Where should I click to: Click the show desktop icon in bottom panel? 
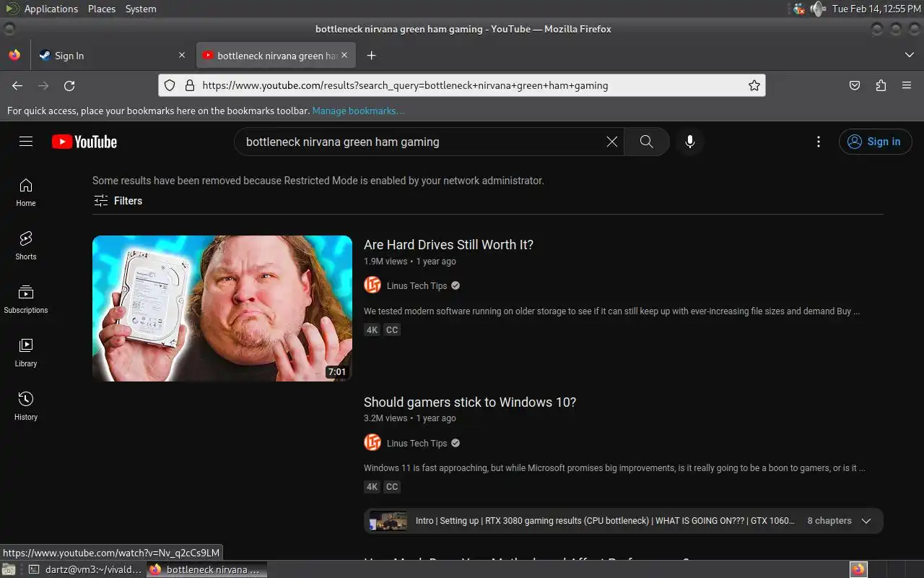[7, 569]
